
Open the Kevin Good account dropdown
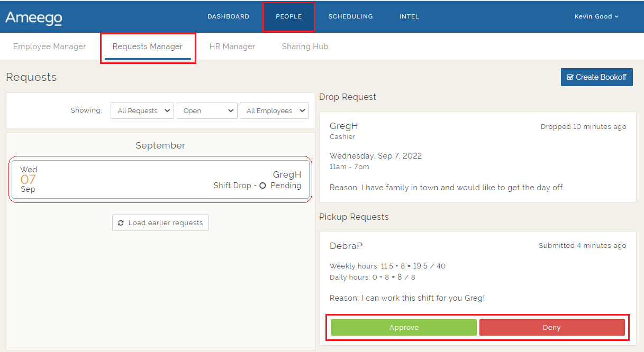coord(596,16)
